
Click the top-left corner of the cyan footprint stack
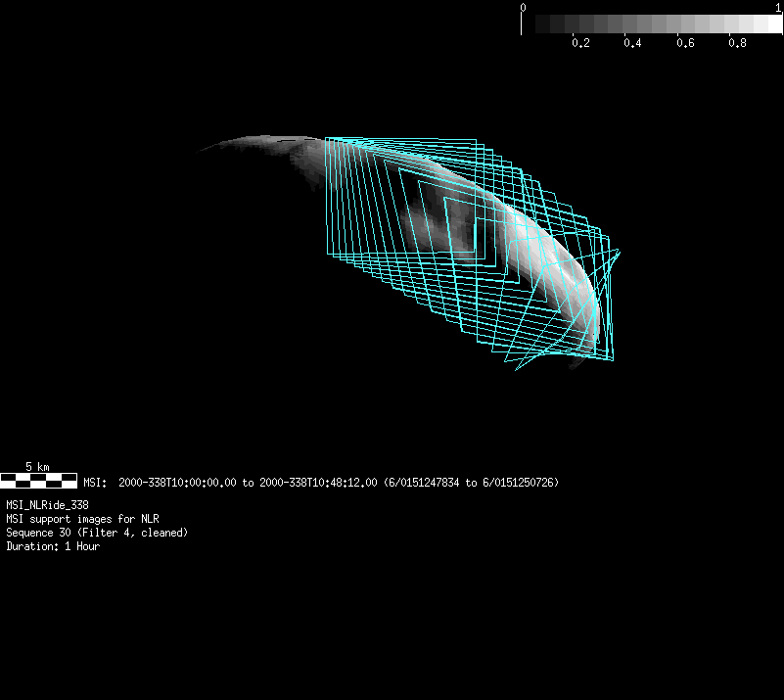click(326, 138)
